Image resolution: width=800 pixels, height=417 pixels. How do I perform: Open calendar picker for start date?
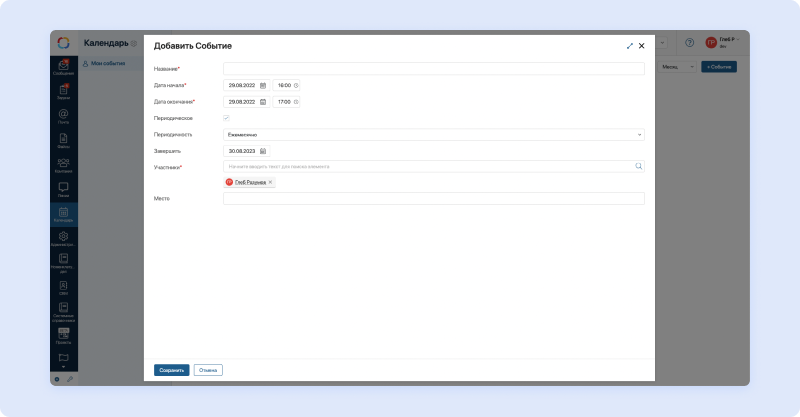[x=263, y=85]
